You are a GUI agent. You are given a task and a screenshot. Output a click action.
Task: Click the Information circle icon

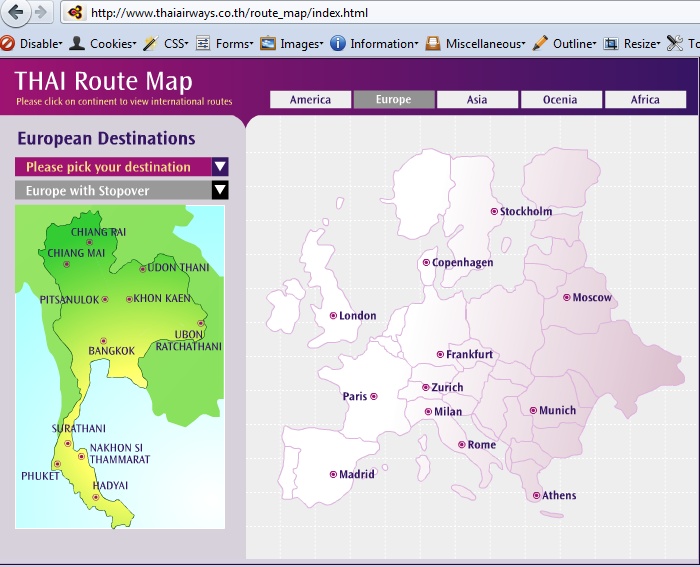point(338,43)
